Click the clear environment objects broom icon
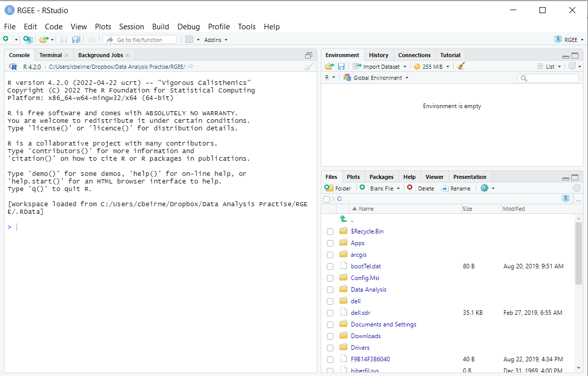The height and width of the screenshot is (376, 588). coord(460,66)
